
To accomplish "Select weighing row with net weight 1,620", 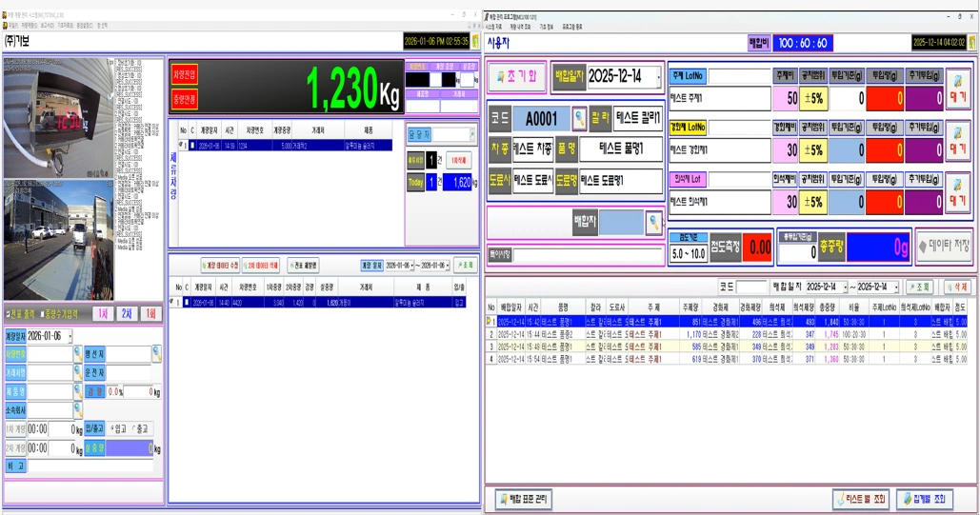I will click(317, 303).
